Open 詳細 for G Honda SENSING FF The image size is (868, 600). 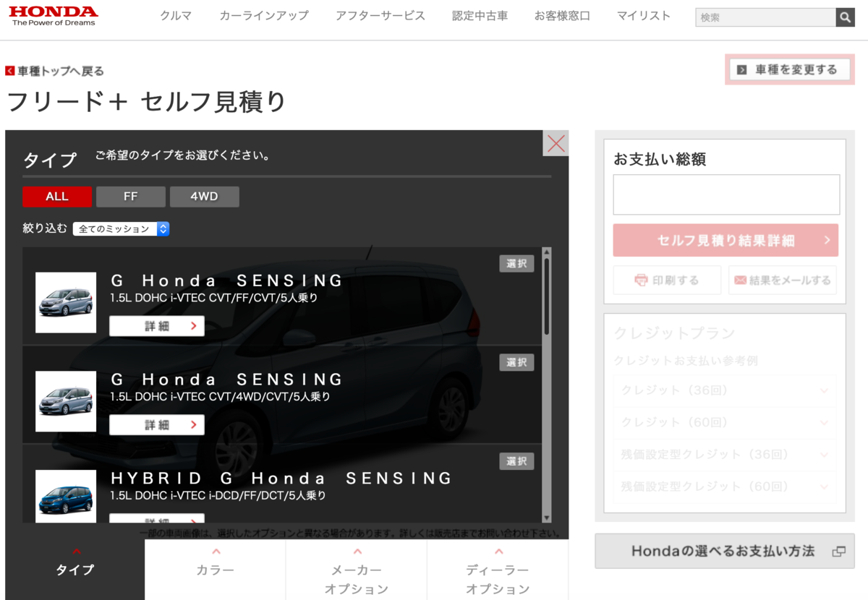tap(157, 326)
